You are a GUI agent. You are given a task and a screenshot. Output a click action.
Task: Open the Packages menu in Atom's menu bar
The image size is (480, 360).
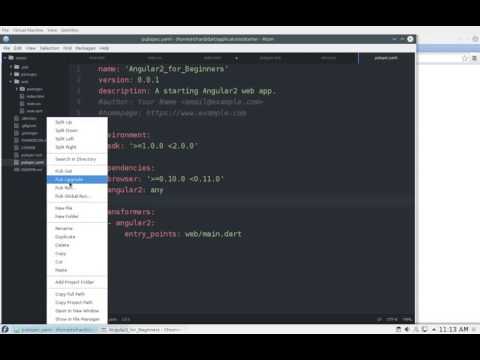click(x=85, y=48)
